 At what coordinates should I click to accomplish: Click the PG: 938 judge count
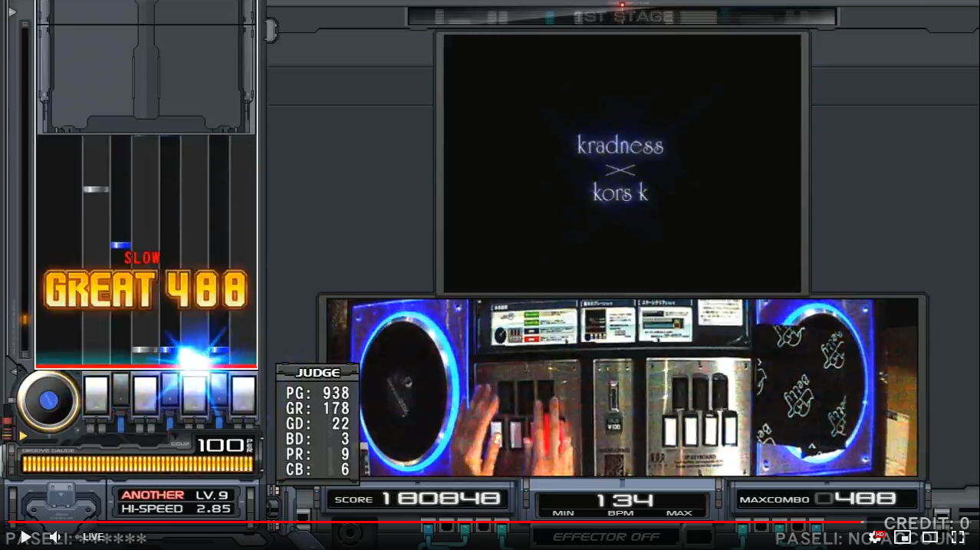[x=317, y=394]
